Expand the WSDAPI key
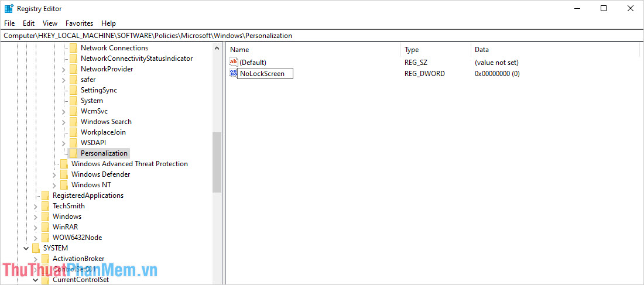This screenshot has height=285, width=644. 64,143
